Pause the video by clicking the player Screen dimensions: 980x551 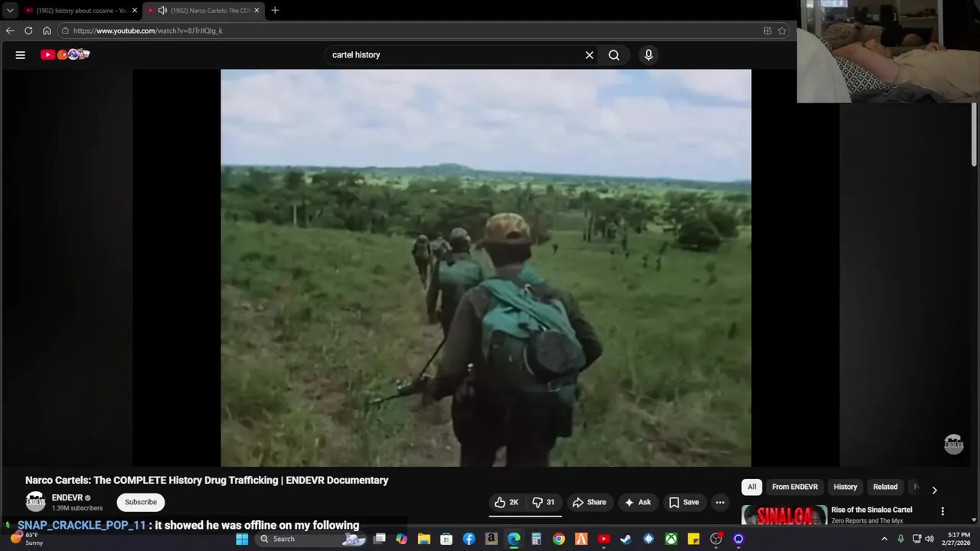[486, 268]
